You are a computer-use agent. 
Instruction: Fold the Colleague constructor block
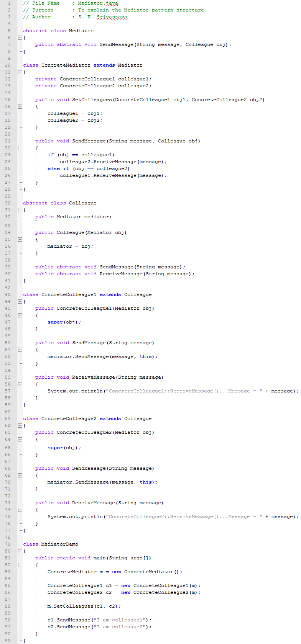20,239
